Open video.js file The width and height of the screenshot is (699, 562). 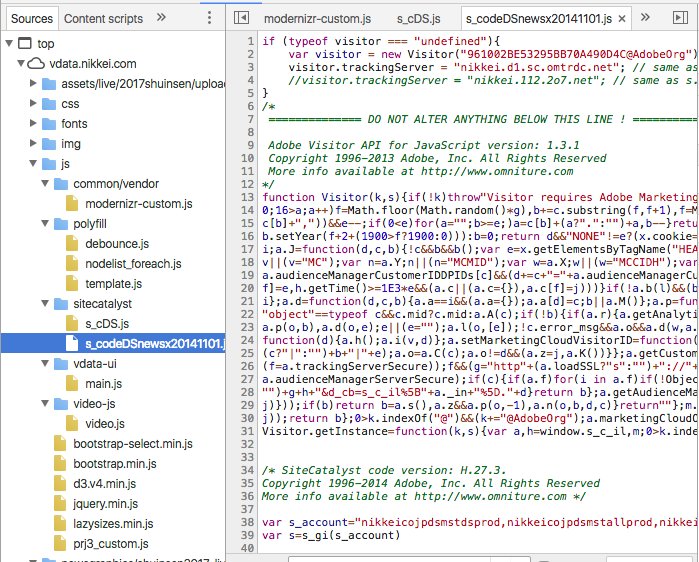point(105,424)
